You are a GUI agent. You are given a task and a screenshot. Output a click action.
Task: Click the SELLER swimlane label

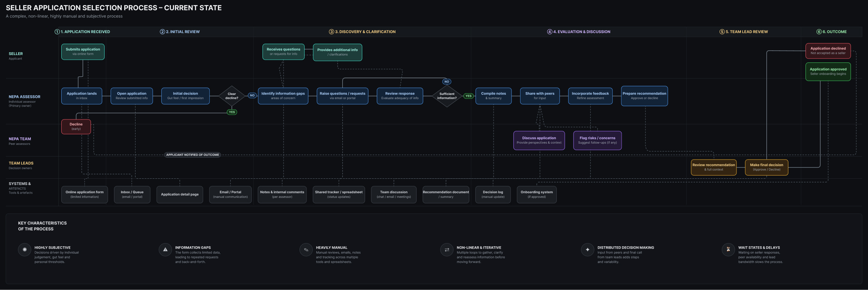pos(16,54)
